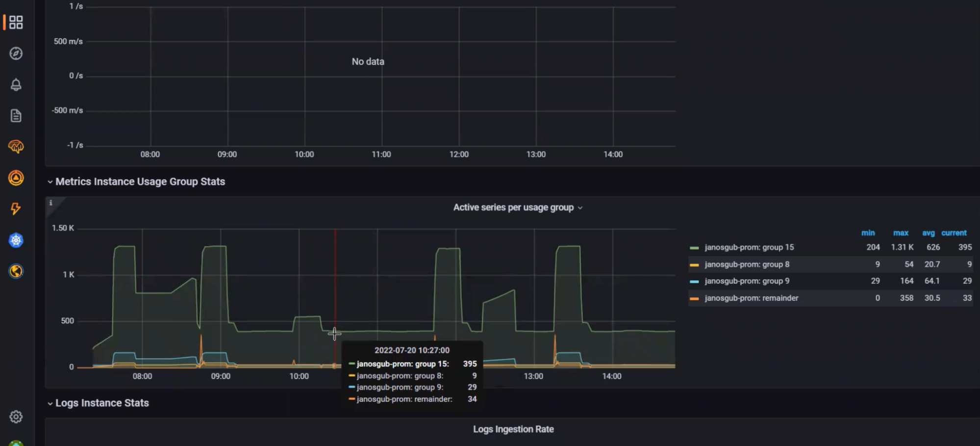Image resolution: width=980 pixels, height=446 pixels.
Task: Open Explore using the compass icon
Action: click(16, 54)
